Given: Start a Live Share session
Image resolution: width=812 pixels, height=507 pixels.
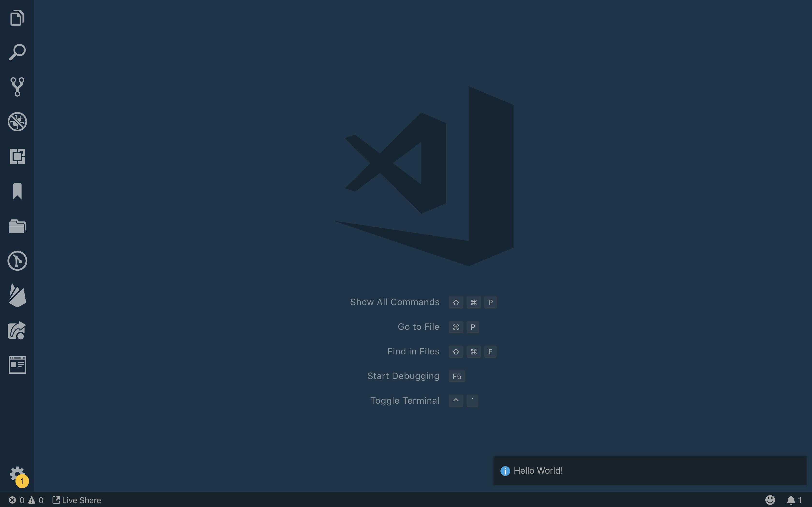Looking at the screenshot, I should point(77,500).
